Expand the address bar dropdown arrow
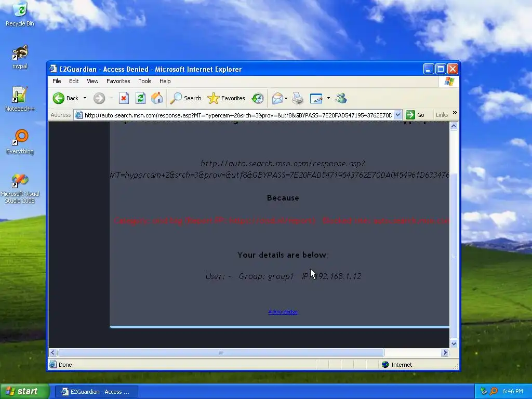The height and width of the screenshot is (399, 532). (x=397, y=115)
